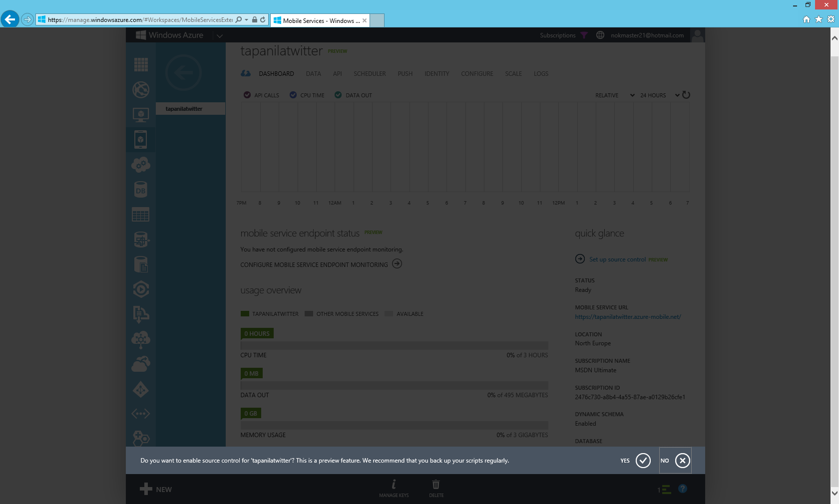
Task: Switch to the API tab
Action: click(x=338, y=74)
